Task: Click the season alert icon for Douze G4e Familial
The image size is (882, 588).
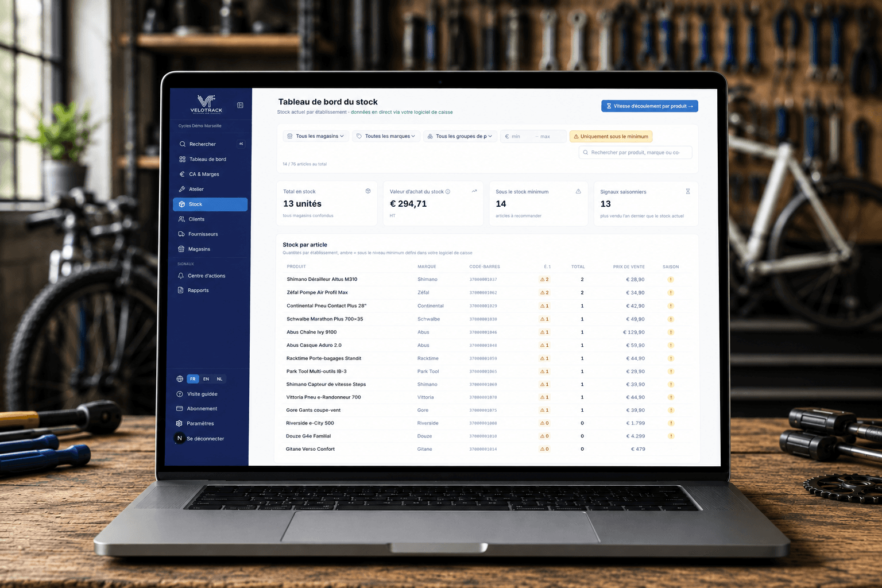Action: click(x=671, y=436)
